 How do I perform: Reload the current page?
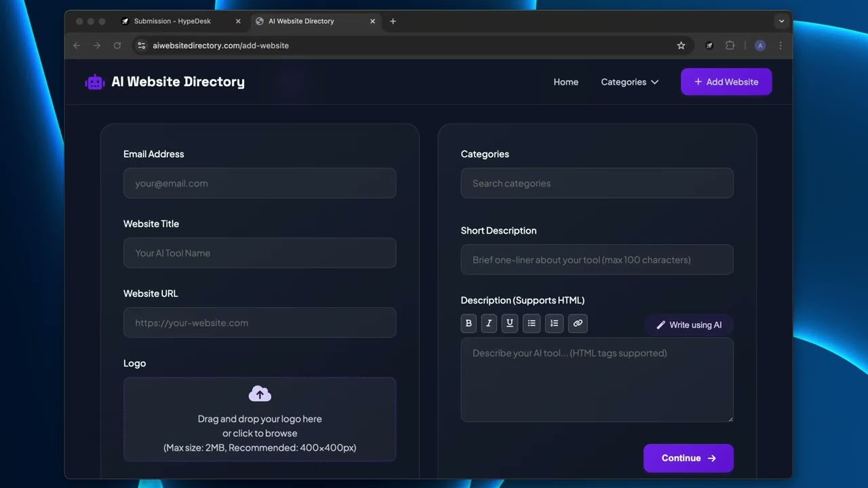pos(117,45)
